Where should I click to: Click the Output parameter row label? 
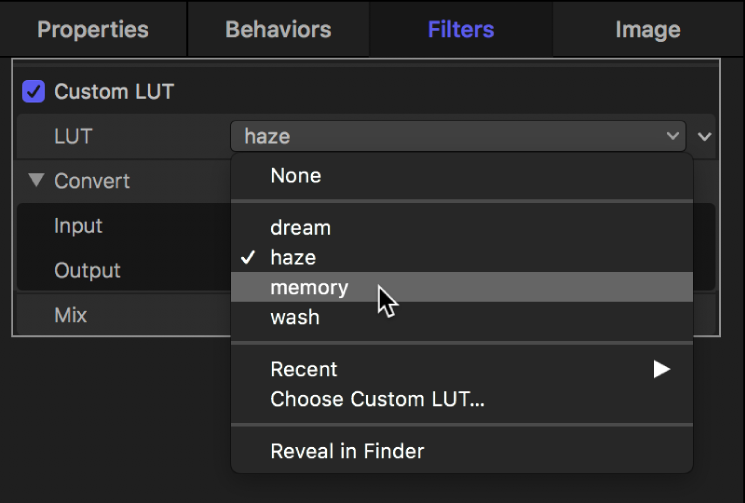tap(87, 271)
